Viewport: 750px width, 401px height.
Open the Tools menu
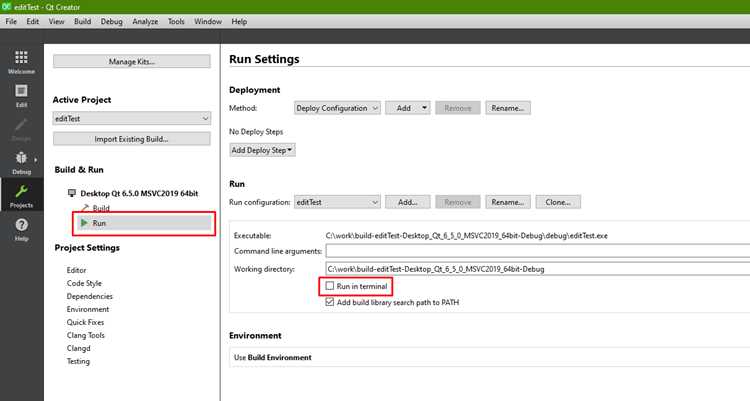[x=176, y=22]
